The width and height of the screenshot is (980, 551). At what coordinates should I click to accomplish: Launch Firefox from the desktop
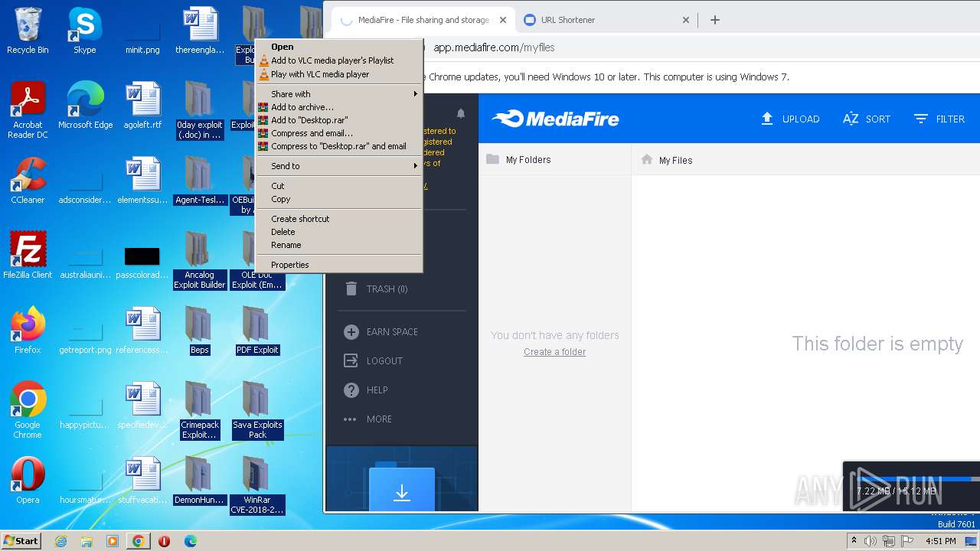(28, 331)
